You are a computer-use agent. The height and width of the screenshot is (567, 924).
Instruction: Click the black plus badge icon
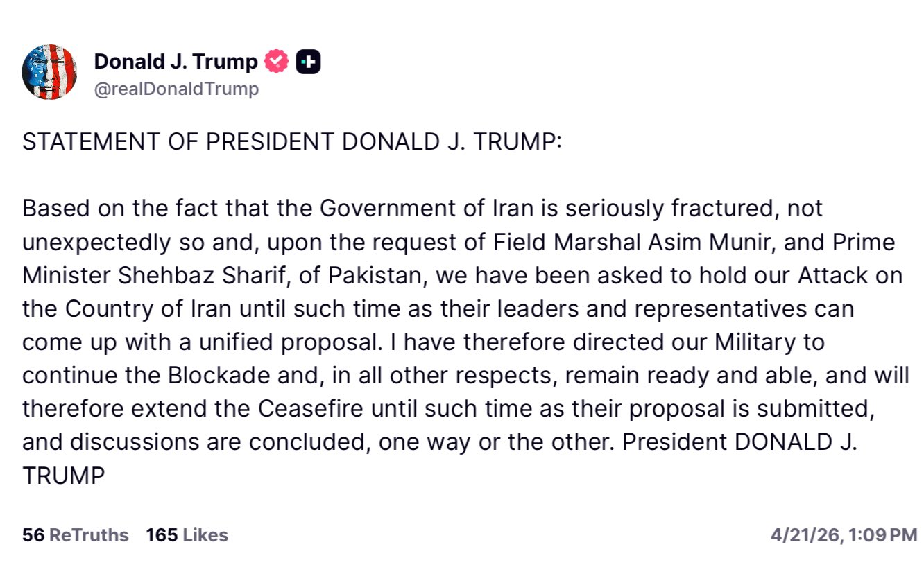coord(308,62)
